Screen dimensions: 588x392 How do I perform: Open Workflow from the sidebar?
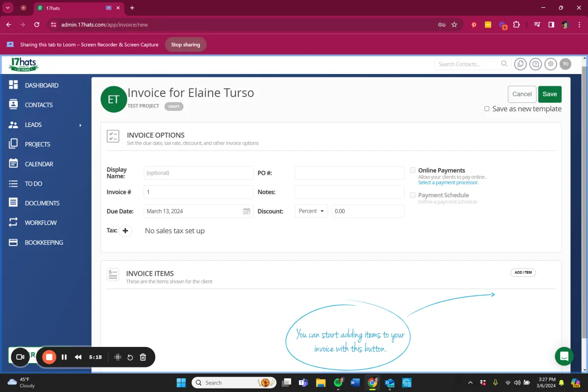[x=41, y=223]
